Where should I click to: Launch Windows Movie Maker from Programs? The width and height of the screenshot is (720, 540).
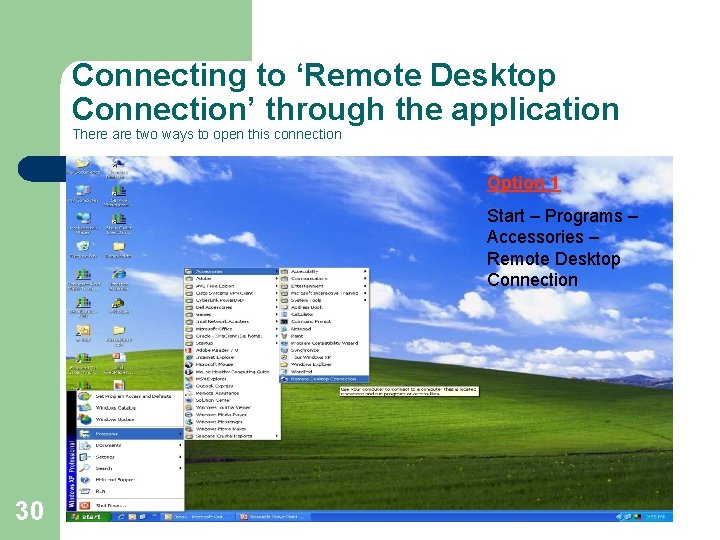[232, 429]
